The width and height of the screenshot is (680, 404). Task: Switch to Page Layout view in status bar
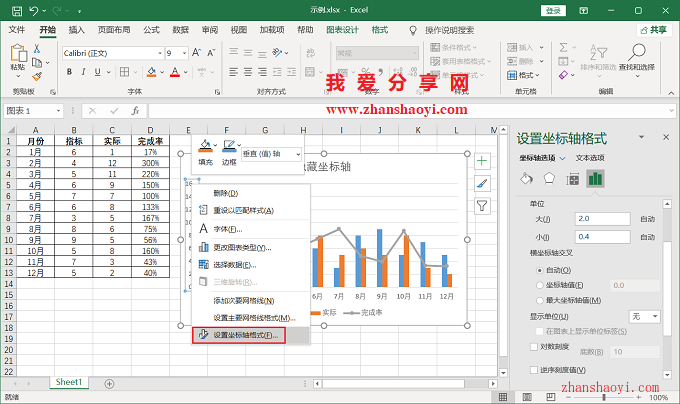(527, 397)
